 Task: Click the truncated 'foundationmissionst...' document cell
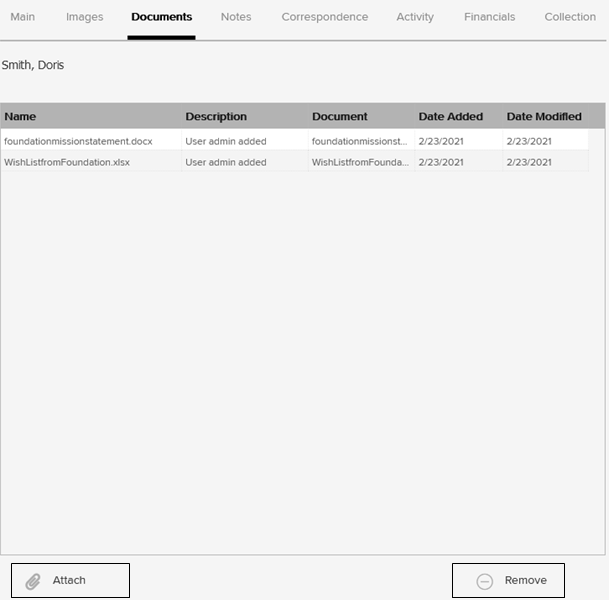pos(362,141)
